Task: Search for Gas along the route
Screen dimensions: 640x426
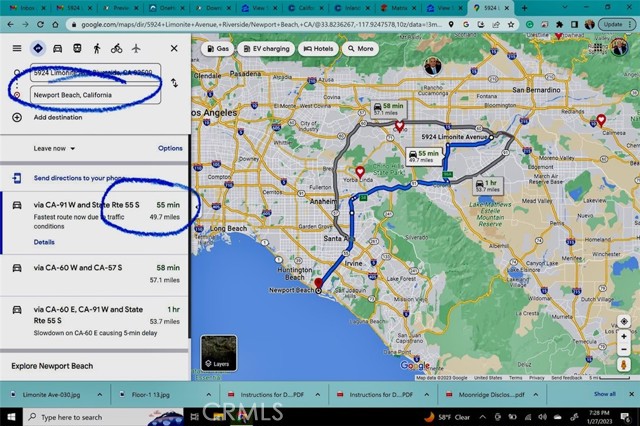Action: pos(218,49)
